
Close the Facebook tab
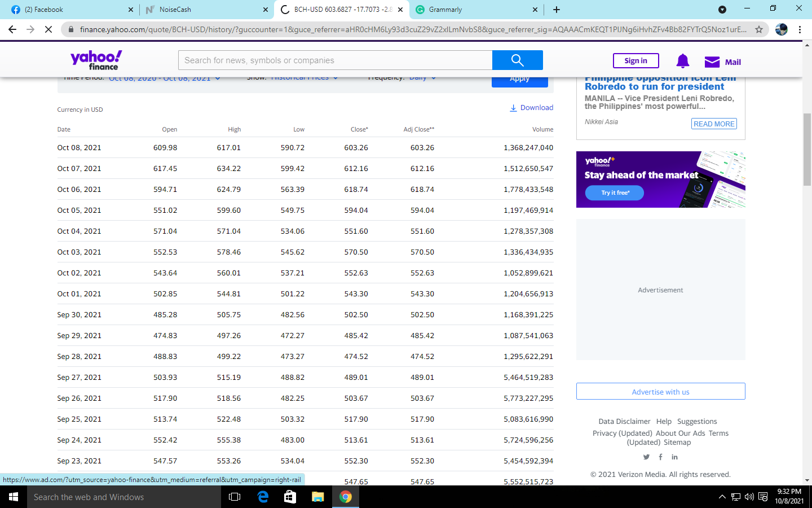131,10
